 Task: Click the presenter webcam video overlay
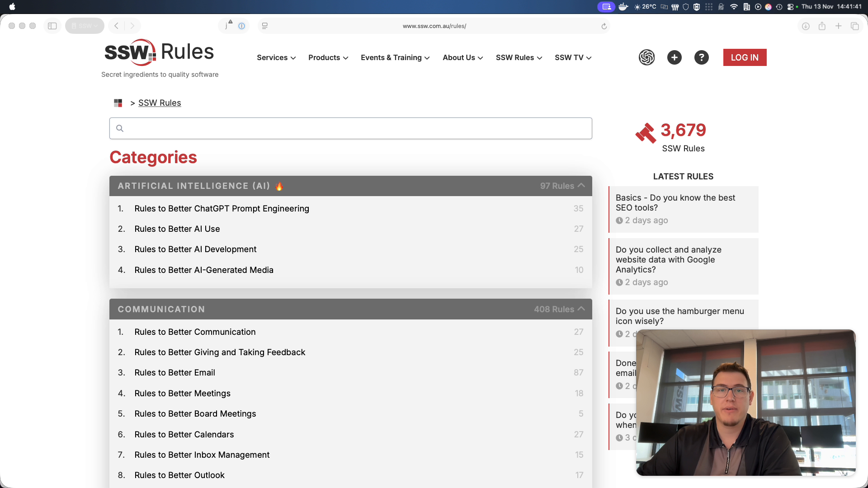[745, 403]
